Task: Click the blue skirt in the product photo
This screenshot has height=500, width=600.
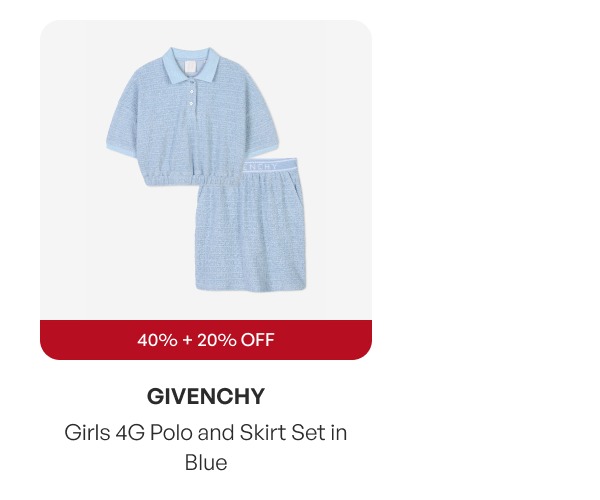Action: (x=251, y=226)
